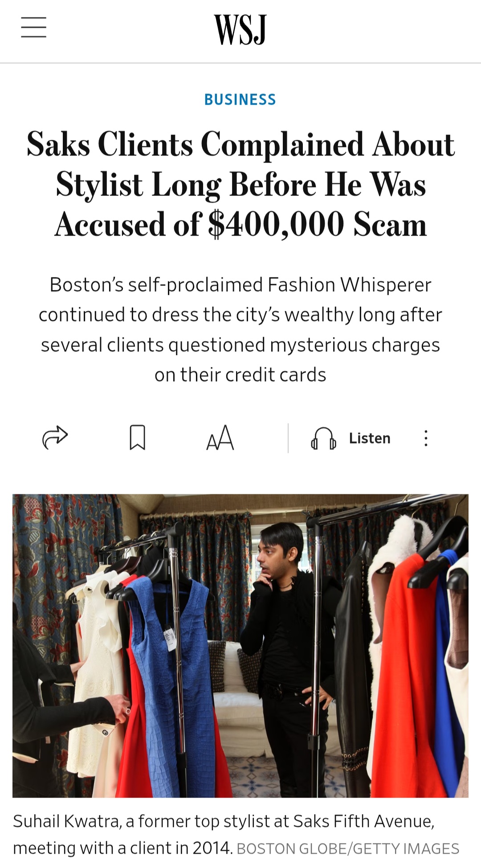Tap the $400,000 Scam headline line
This screenshot has width=481, height=868.
click(240, 224)
